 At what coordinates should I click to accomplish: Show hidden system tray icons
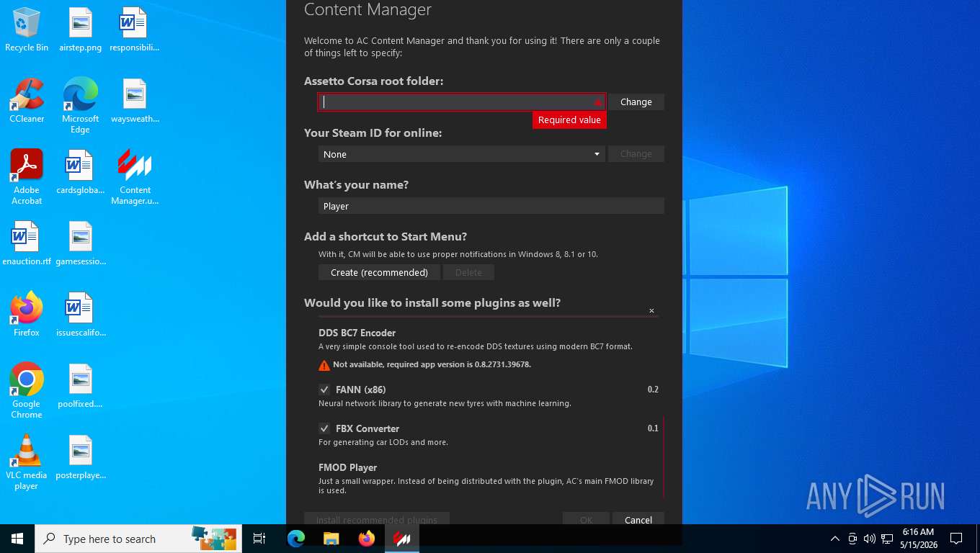click(835, 539)
